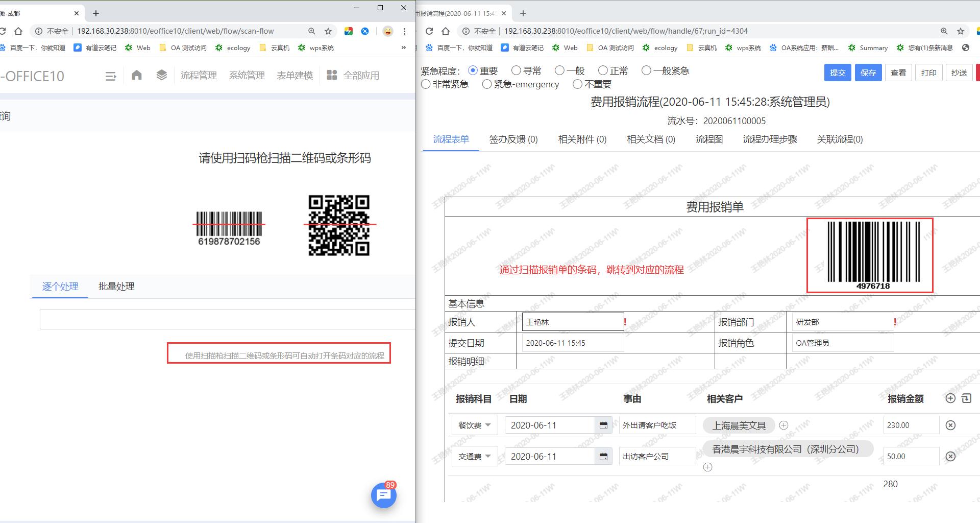Image resolution: width=980 pixels, height=523 pixels.
Task: Open the calendar icon for the 2020-06-11 date
Action: (x=603, y=424)
